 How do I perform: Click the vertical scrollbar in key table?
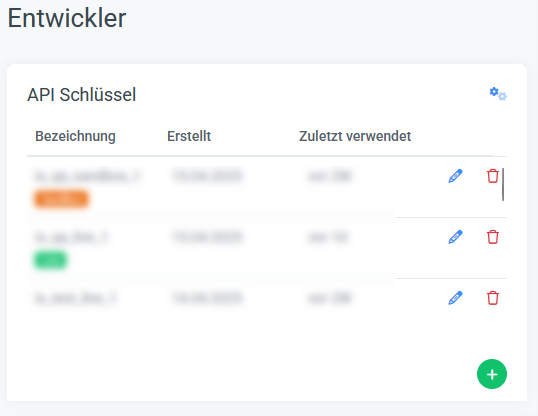(x=503, y=184)
